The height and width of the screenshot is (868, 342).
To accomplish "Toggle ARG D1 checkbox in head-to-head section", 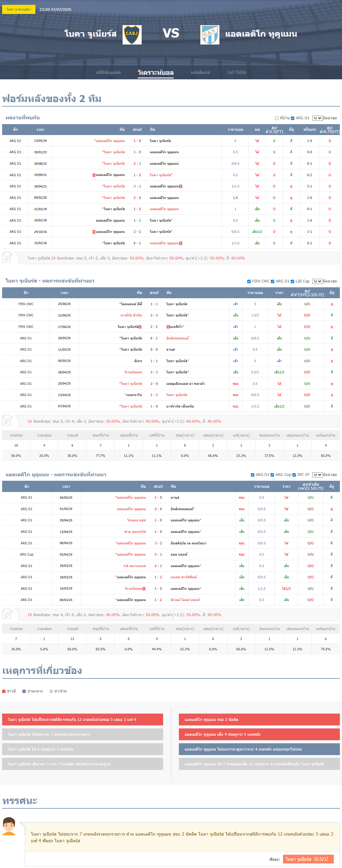I will (292, 118).
